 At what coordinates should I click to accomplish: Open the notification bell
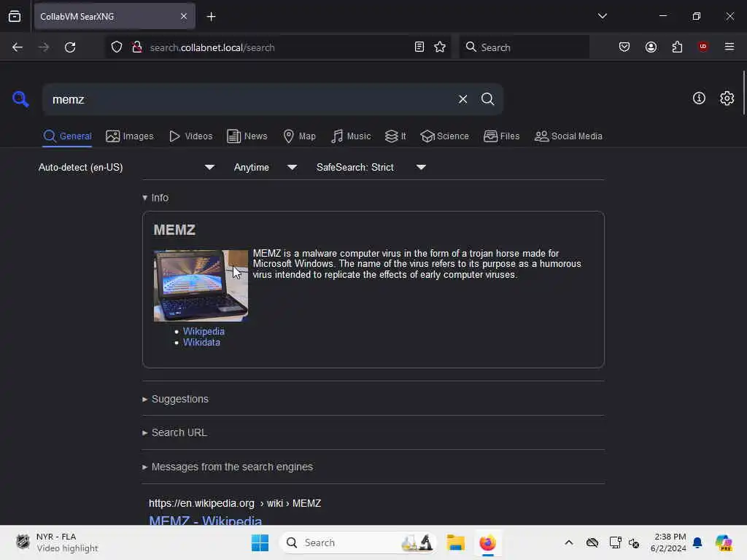697,542
